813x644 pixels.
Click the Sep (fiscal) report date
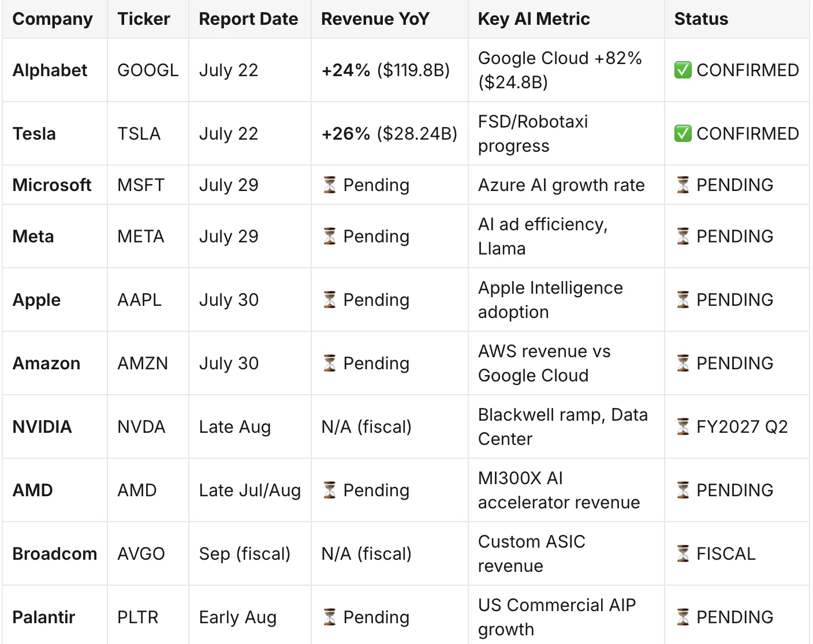pyautogui.click(x=245, y=554)
